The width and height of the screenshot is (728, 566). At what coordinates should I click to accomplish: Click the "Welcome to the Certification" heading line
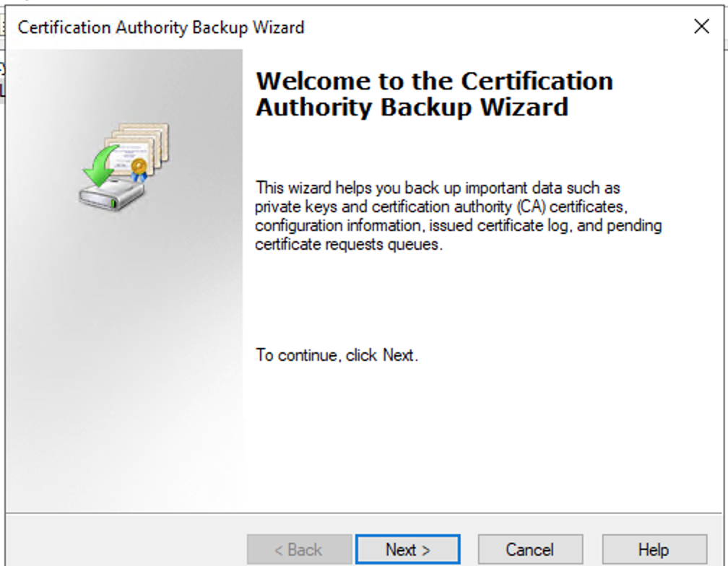434,81
